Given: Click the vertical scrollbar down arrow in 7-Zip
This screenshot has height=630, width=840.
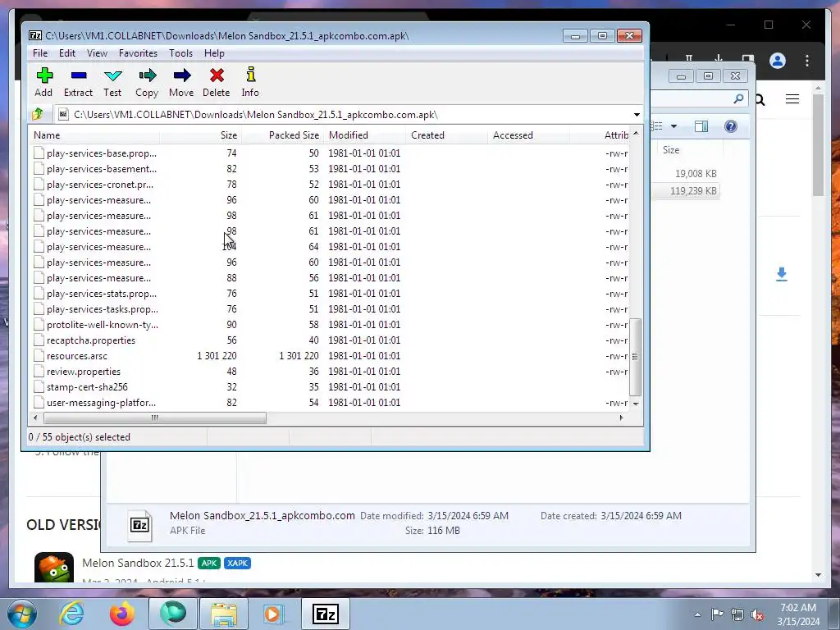Looking at the screenshot, I should pos(636,404).
